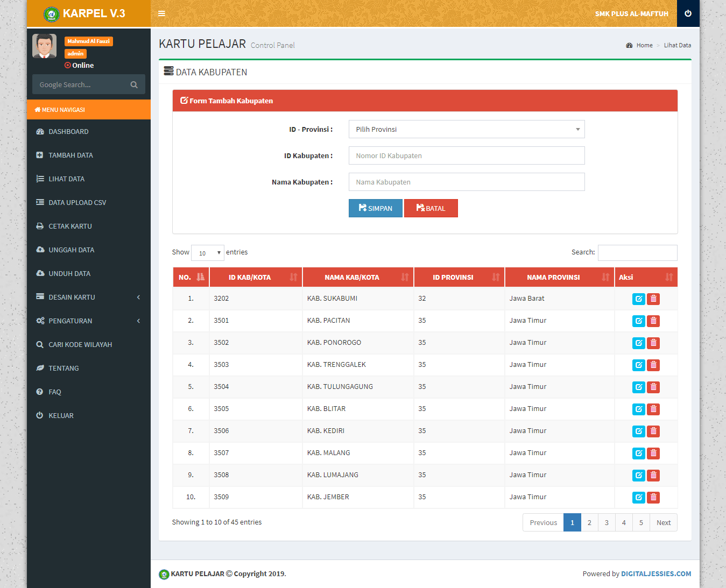The image size is (726, 588).
Task: Edit the KAB. SUKABUMI row
Action: coord(638,299)
